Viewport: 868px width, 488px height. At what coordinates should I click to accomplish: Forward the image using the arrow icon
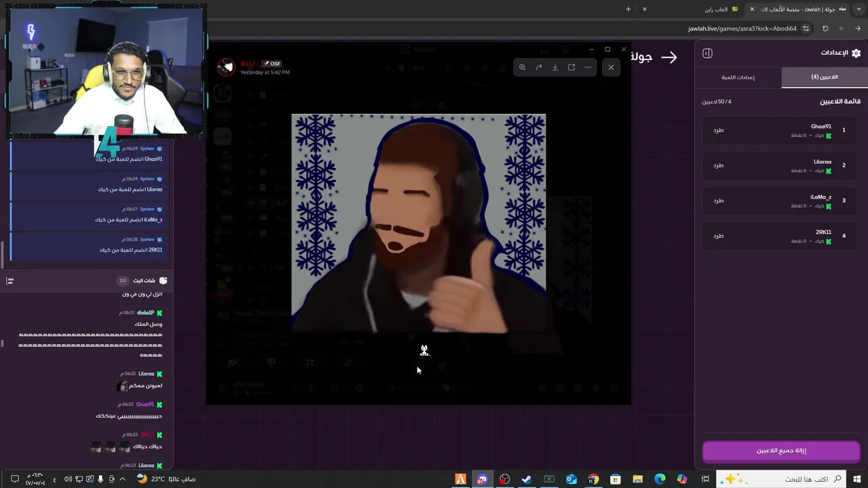point(538,67)
